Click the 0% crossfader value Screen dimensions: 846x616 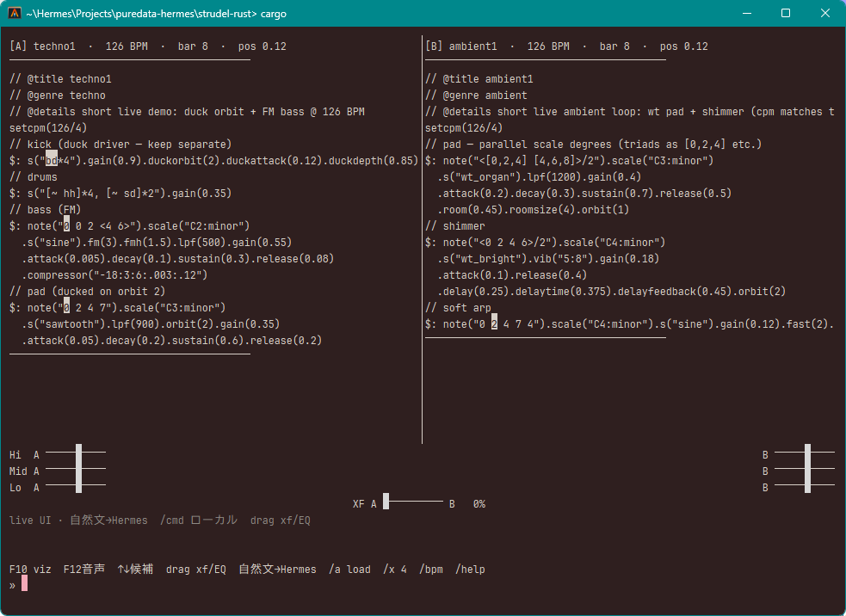point(479,504)
